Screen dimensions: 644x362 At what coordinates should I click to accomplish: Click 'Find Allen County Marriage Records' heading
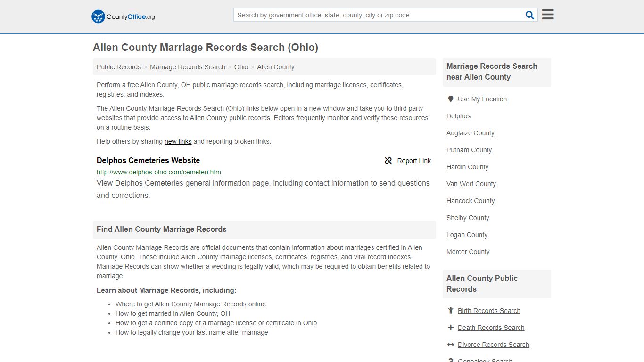[x=162, y=230]
